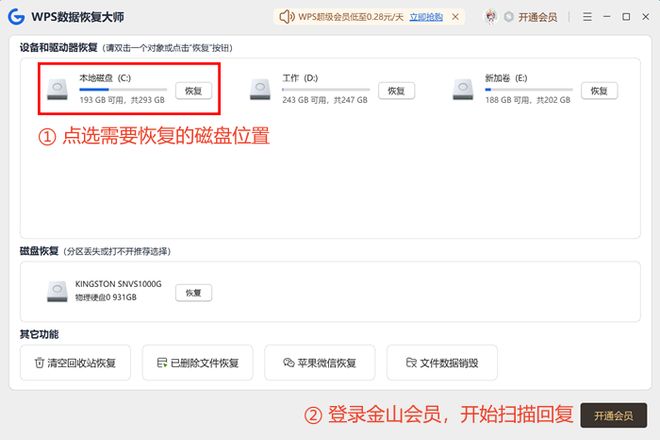Click text 188 GB 可用, 共202 GB
The width and height of the screenshot is (660, 440).
(x=528, y=100)
